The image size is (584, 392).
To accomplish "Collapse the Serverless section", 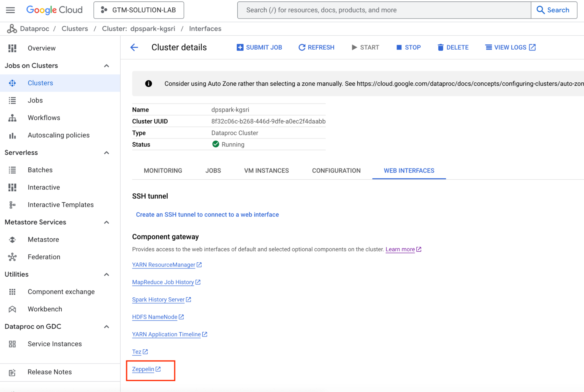I will click(107, 153).
